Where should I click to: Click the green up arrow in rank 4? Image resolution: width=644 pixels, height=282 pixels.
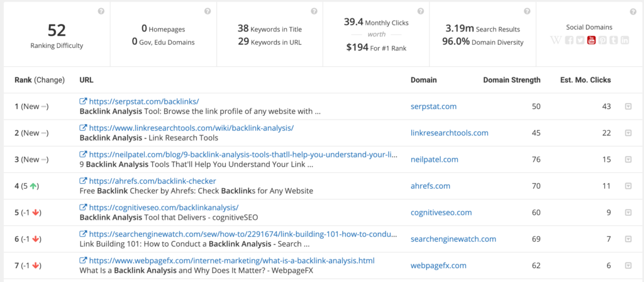tap(34, 186)
